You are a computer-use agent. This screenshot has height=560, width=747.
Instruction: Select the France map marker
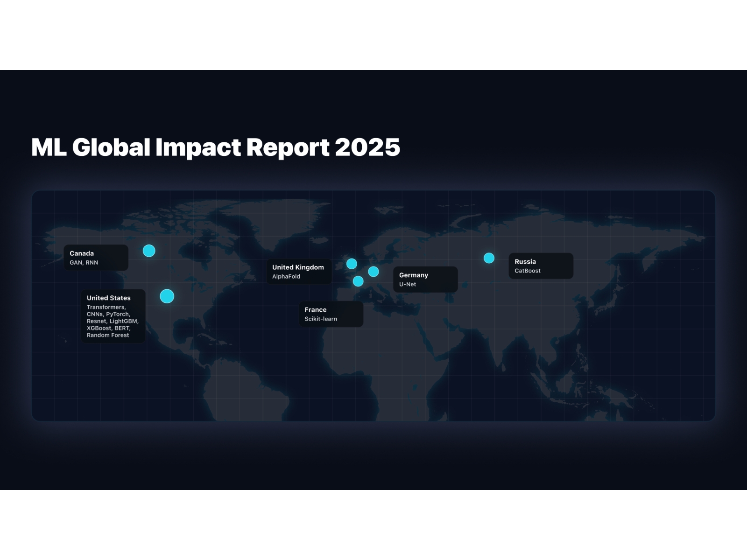(x=358, y=281)
